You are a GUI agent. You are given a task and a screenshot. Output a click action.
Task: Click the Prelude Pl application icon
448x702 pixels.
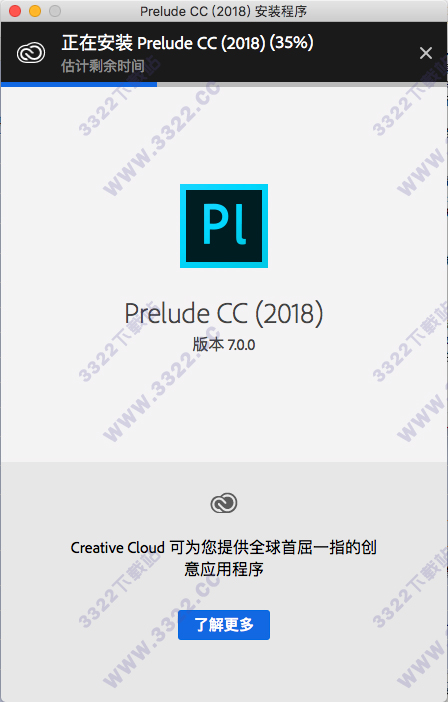click(224, 226)
